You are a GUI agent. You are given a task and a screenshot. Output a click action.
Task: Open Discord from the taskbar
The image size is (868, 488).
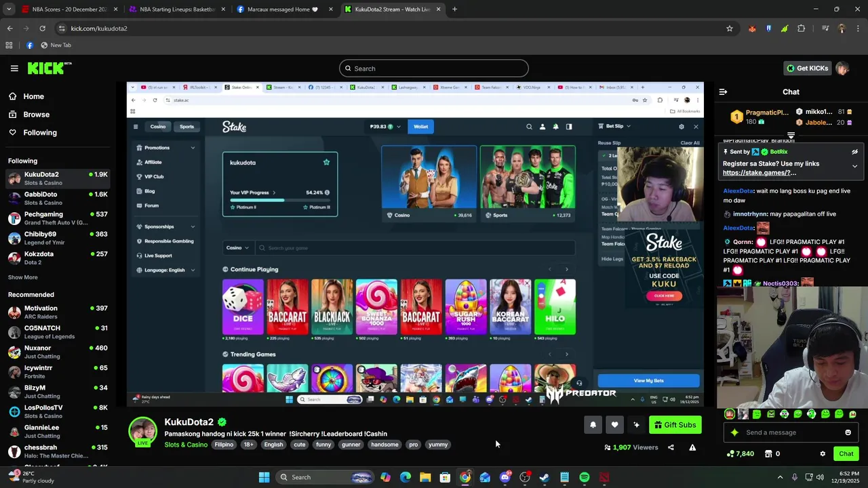tap(505, 477)
